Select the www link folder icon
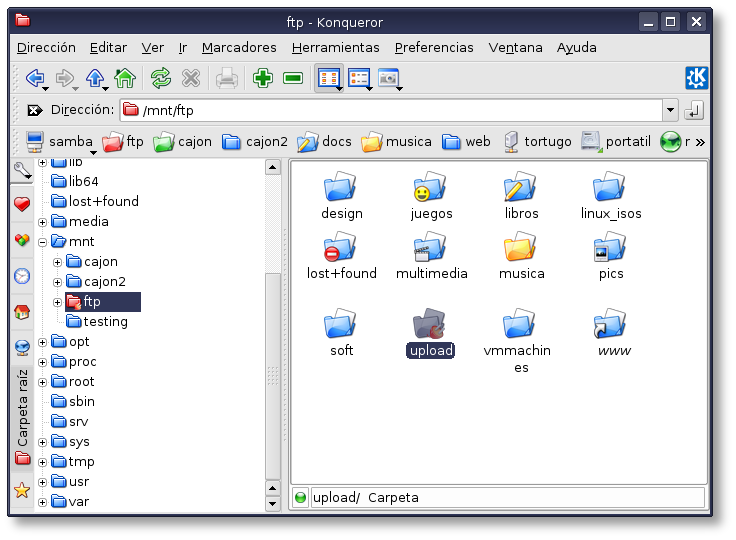Image resolution: width=736 pixels, height=540 pixels. [611, 332]
